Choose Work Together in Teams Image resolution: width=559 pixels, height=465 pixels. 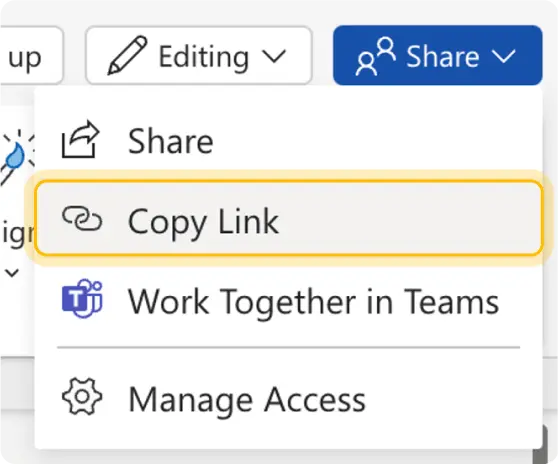click(288, 301)
